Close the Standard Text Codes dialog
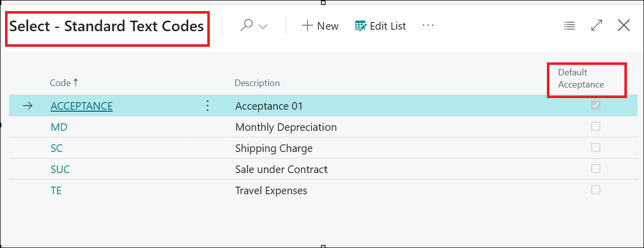The height and width of the screenshot is (248, 644). point(624,26)
